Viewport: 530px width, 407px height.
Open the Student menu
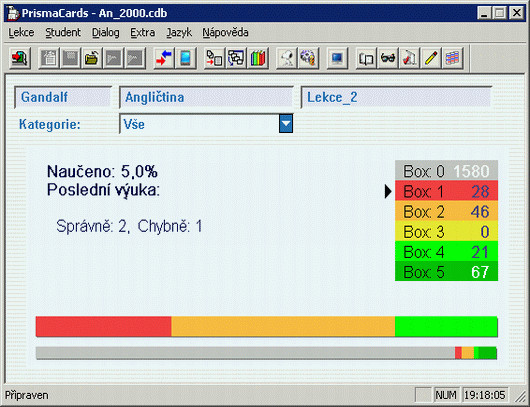(63, 32)
